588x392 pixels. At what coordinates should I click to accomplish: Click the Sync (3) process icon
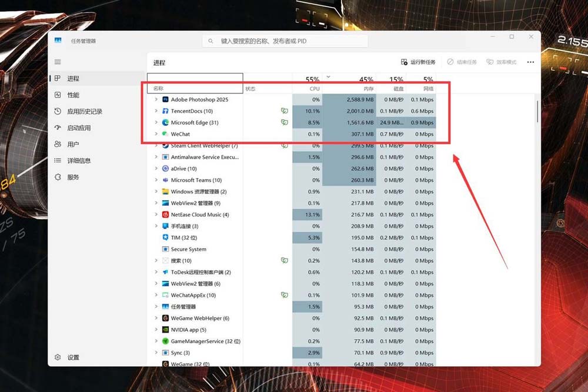click(165, 353)
